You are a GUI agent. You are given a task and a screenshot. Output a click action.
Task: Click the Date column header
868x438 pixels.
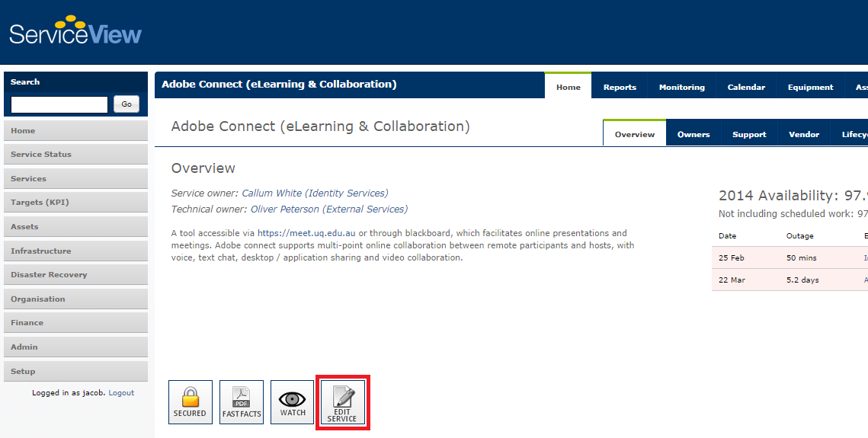[727, 235]
